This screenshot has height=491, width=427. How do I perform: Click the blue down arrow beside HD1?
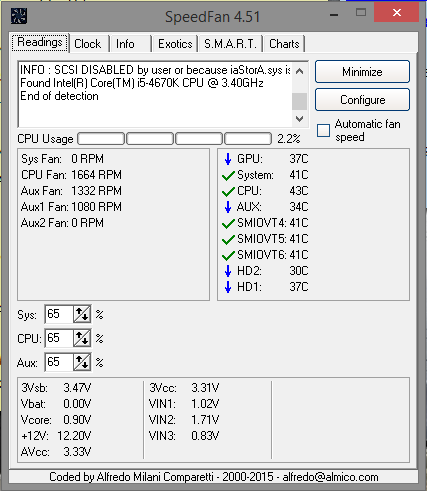[x=228, y=287]
